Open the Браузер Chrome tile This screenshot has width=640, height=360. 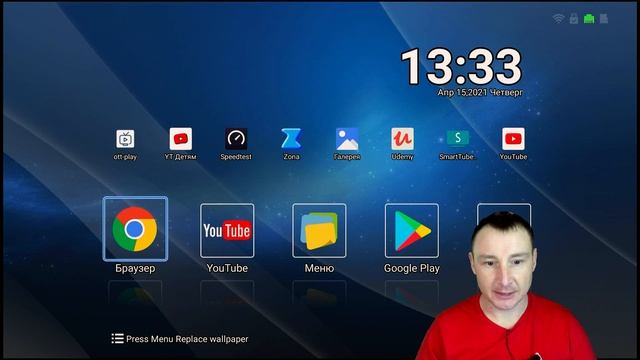[x=135, y=229]
